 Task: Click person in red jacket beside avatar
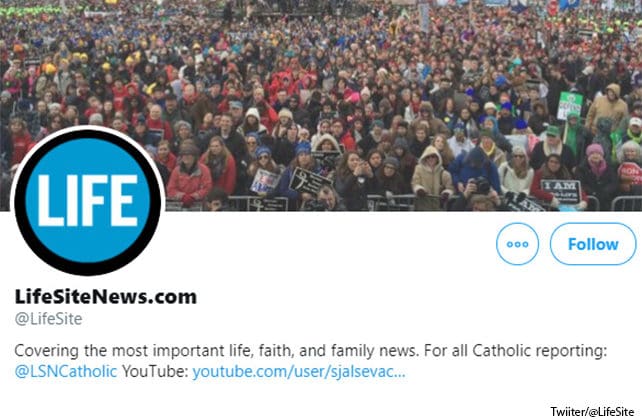click(x=189, y=174)
